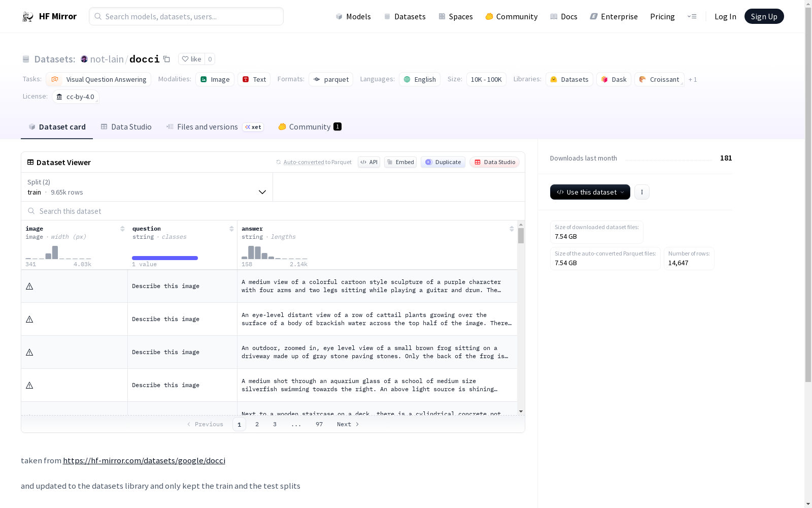Click the Visual Question Answering task tag
The width and height of the screenshot is (812, 508).
pyautogui.click(x=98, y=79)
